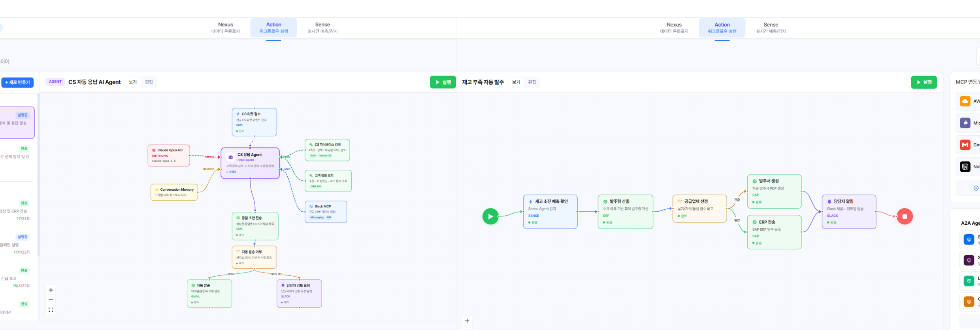Select the ERP 전송 node
Image resolution: width=980 pixels, height=330 pixels.
click(775, 232)
